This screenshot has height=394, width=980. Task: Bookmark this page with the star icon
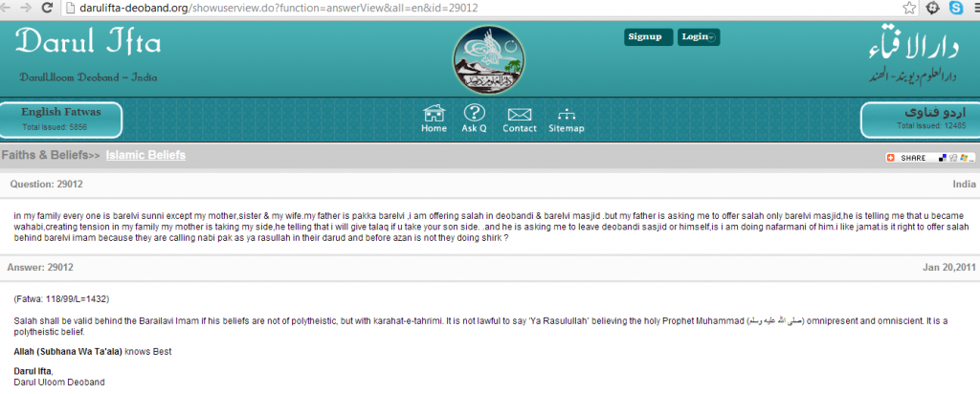click(909, 8)
